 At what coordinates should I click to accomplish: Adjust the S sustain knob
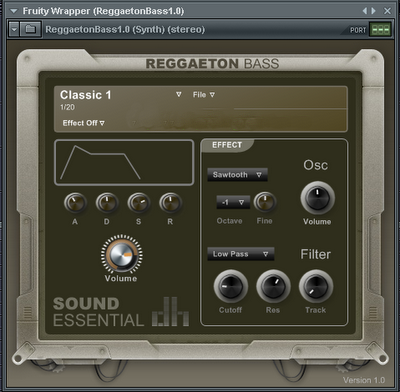(x=139, y=203)
